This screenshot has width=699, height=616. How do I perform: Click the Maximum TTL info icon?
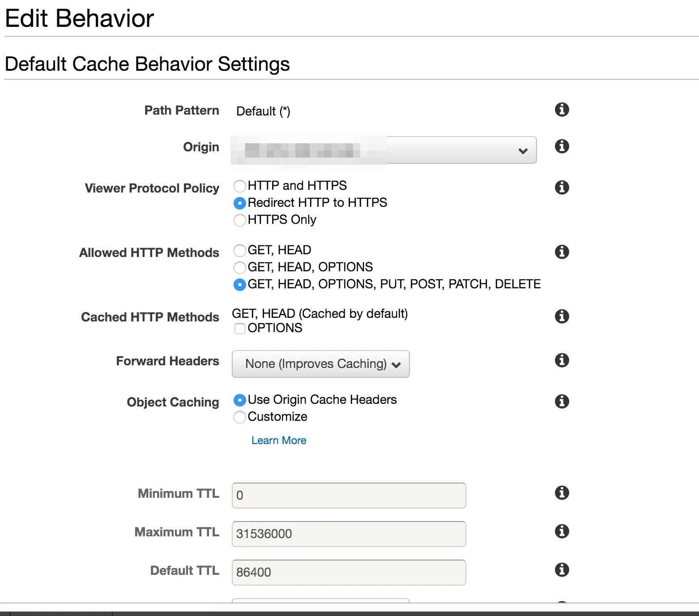pos(562,531)
